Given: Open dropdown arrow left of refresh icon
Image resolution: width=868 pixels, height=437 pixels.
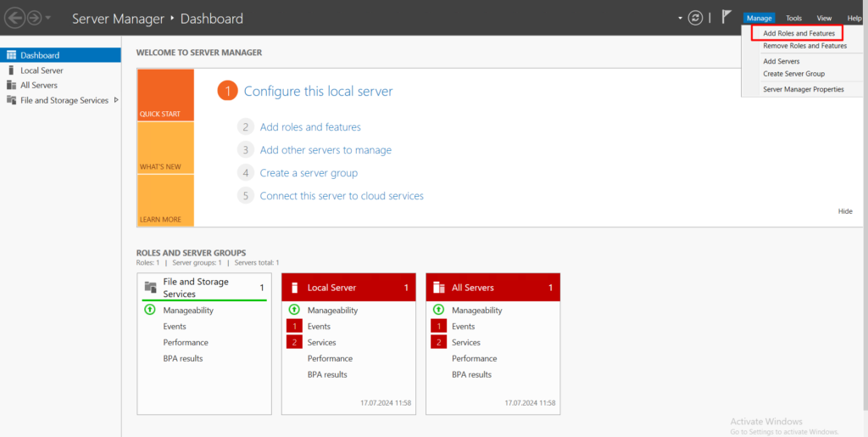Looking at the screenshot, I should (681, 19).
